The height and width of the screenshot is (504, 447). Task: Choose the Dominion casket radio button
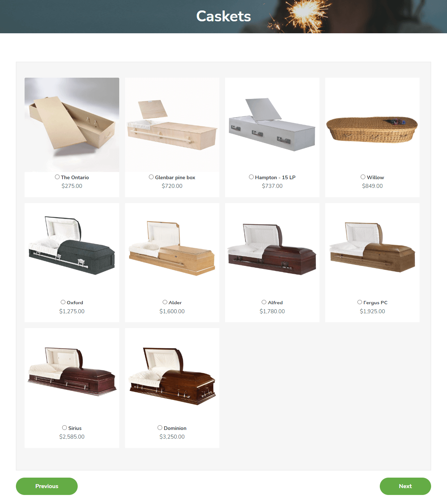tap(160, 428)
